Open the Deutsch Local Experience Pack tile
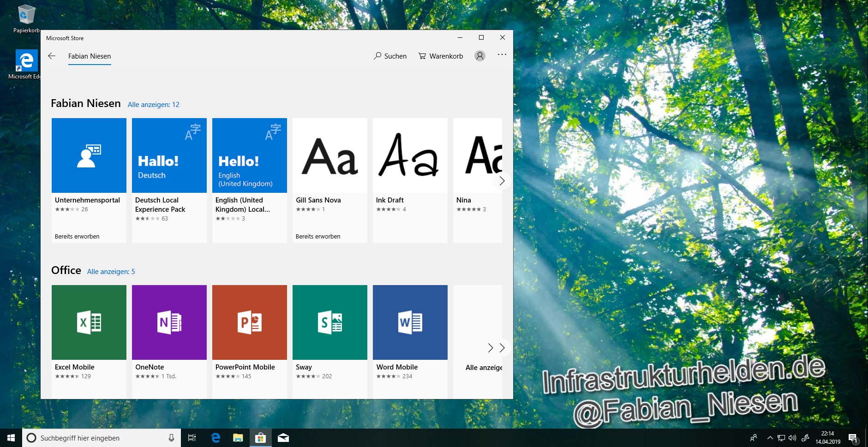 tap(169, 180)
